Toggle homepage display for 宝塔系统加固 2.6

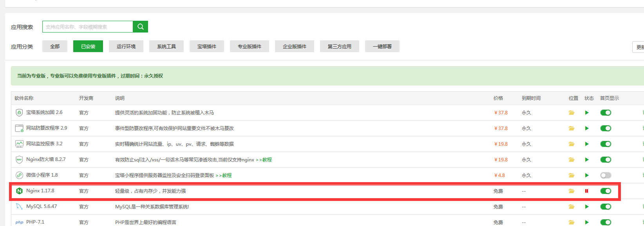click(606, 113)
